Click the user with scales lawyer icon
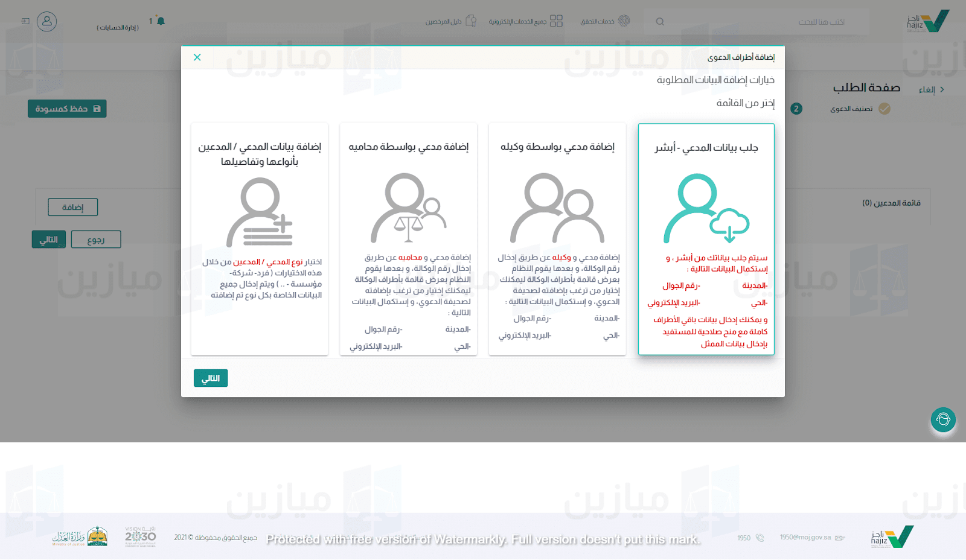966x560 pixels. [409, 208]
